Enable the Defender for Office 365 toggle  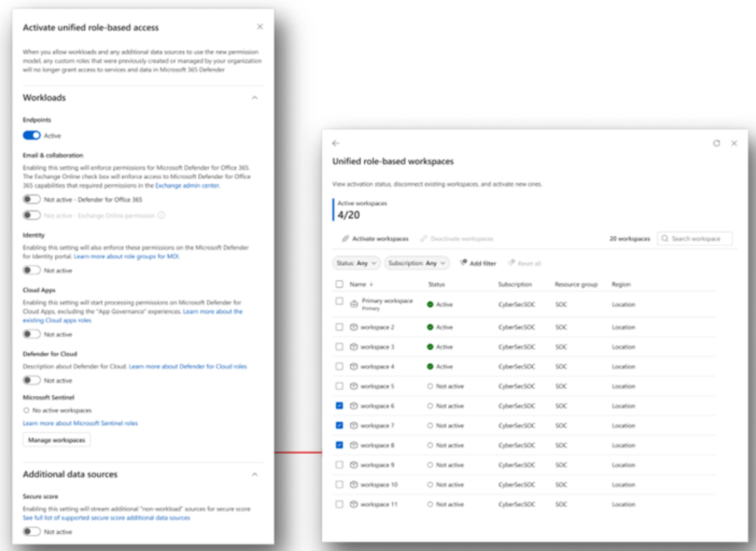pyautogui.click(x=32, y=199)
